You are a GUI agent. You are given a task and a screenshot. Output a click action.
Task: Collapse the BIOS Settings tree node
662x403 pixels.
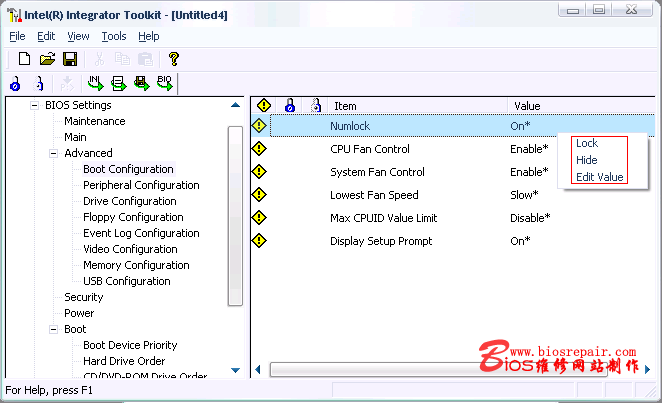point(35,105)
